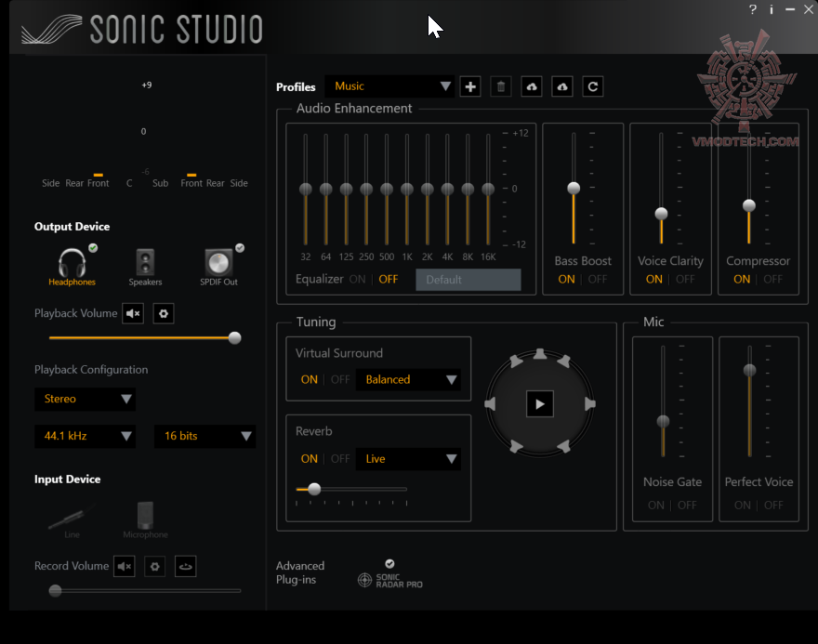Click the 4K equalizer band slider
The image size is (818, 644).
pyautogui.click(x=447, y=189)
